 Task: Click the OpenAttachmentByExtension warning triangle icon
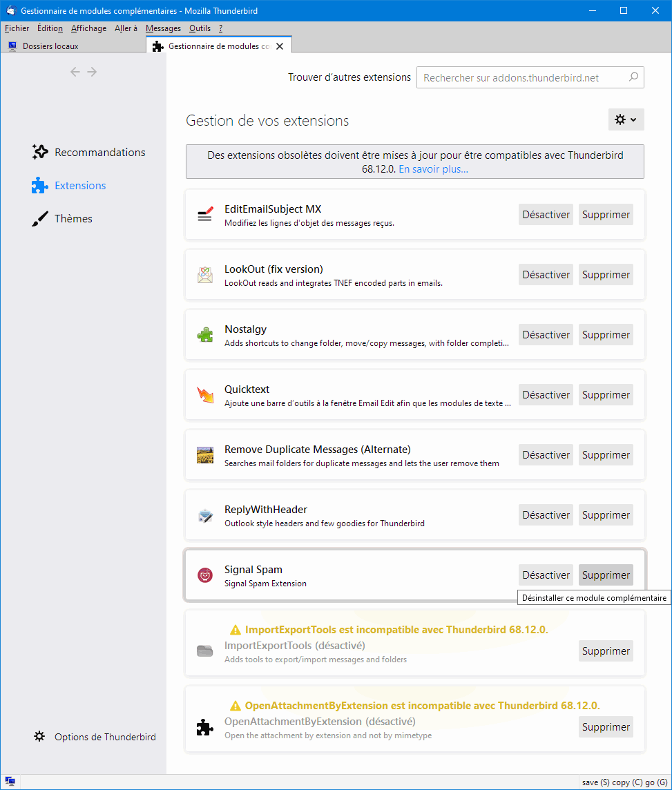236,706
